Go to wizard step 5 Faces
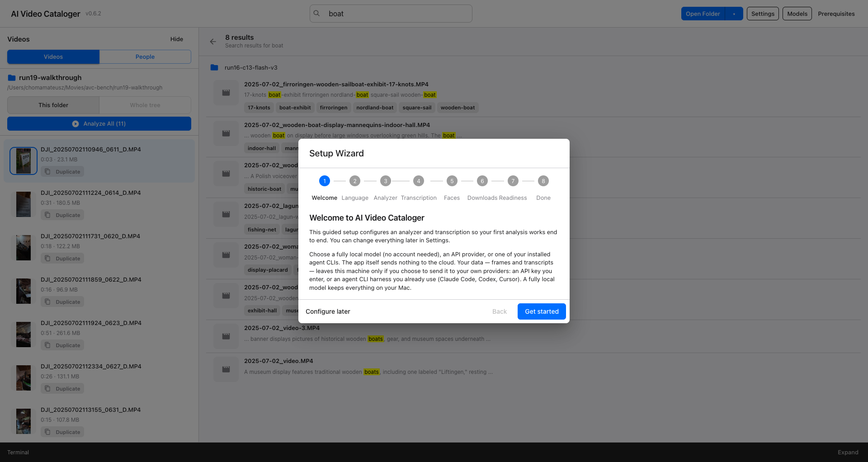The width and height of the screenshot is (868, 462). (x=452, y=181)
